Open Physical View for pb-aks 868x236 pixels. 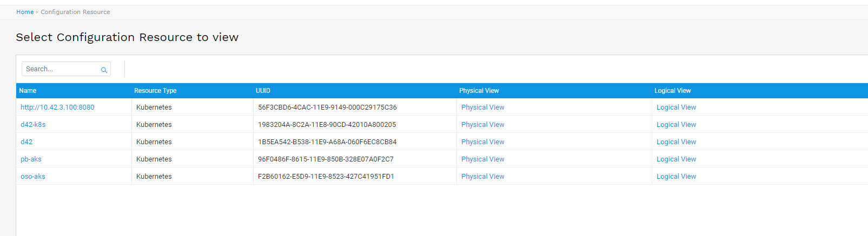[x=482, y=159]
